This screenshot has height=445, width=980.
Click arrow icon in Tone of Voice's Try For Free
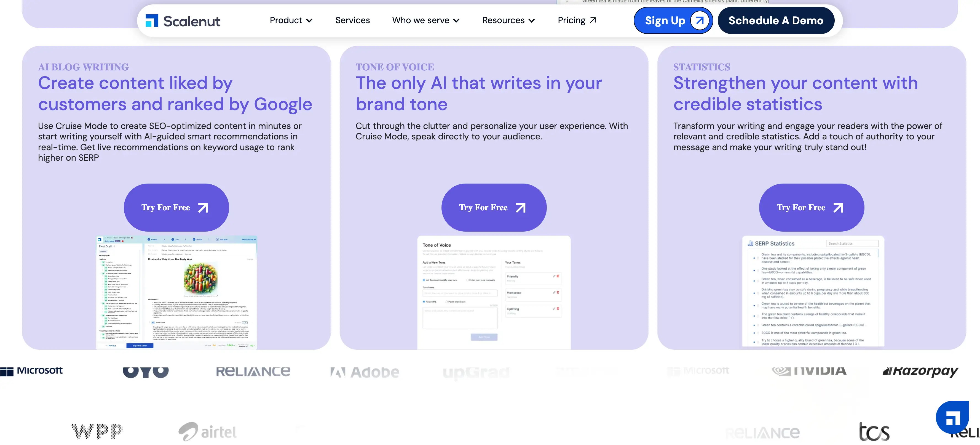pos(521,208)
